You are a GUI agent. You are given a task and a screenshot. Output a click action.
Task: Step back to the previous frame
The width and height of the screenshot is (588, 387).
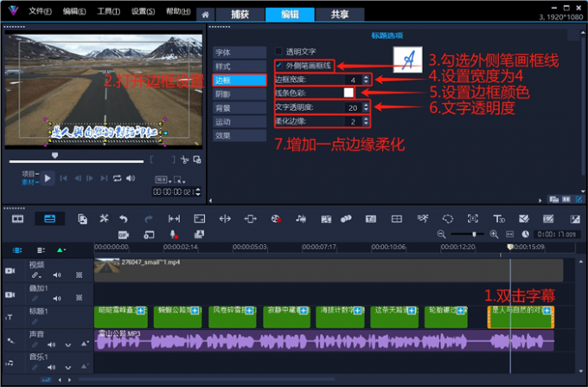point(78,178)
